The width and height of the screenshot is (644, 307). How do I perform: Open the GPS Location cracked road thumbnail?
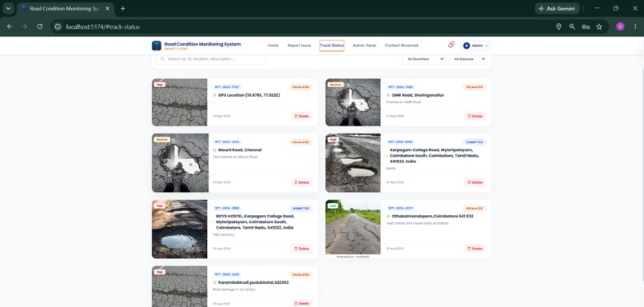tap(180, 102)
